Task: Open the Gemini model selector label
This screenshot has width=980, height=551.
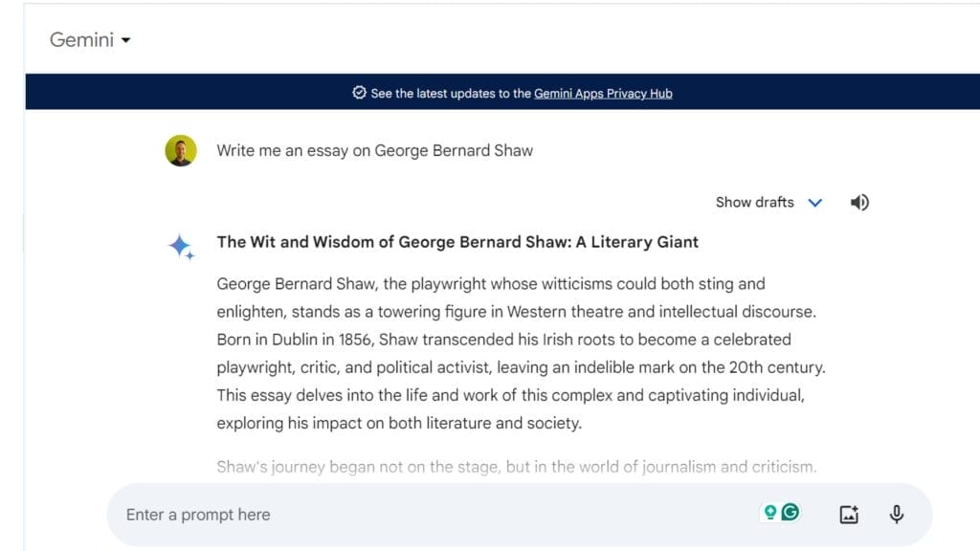Action: (82, 40)
